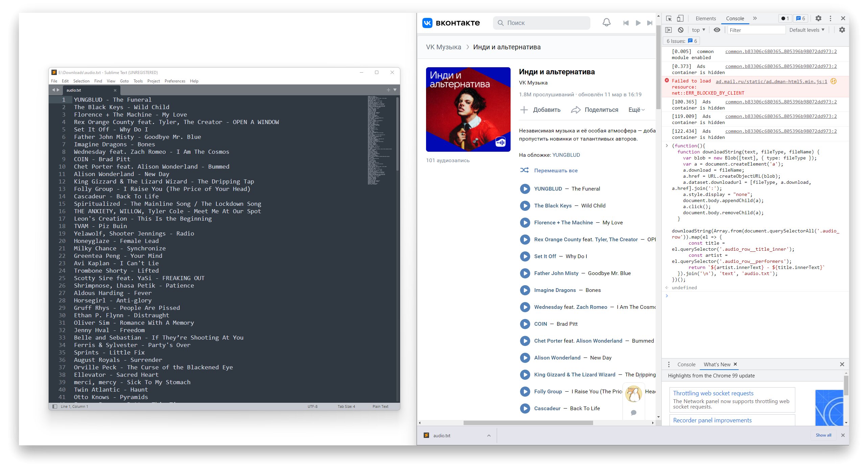868x470 pixels.
Task: Toggle live expression eye icon
Action: tap(717, 30)
